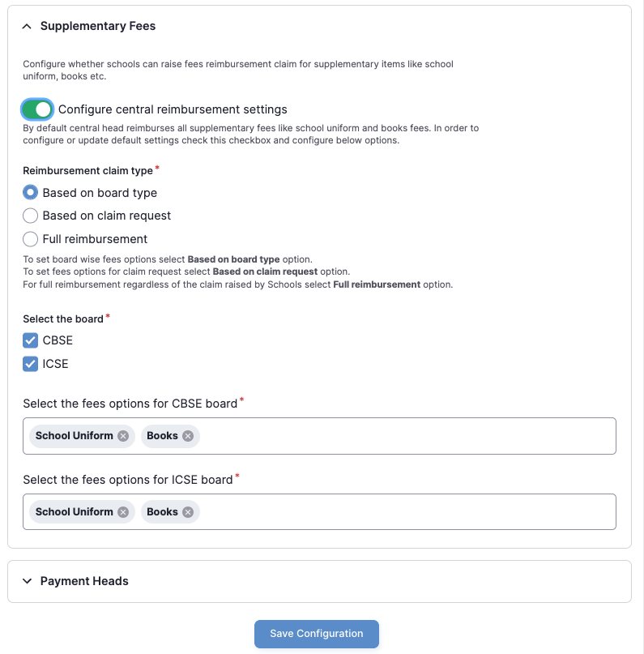Select Full reimbursement radio option
The image size is (644, 654).
[x=30, y=239]
